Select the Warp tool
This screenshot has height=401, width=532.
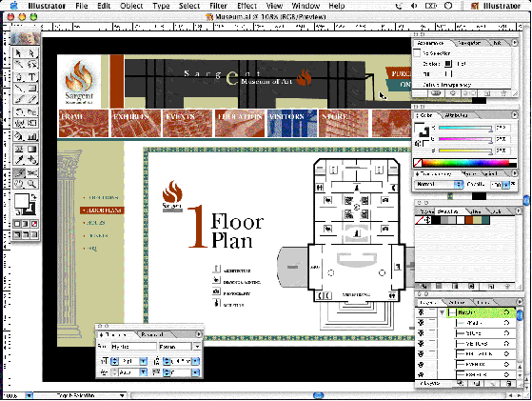(x=19, y=123)
